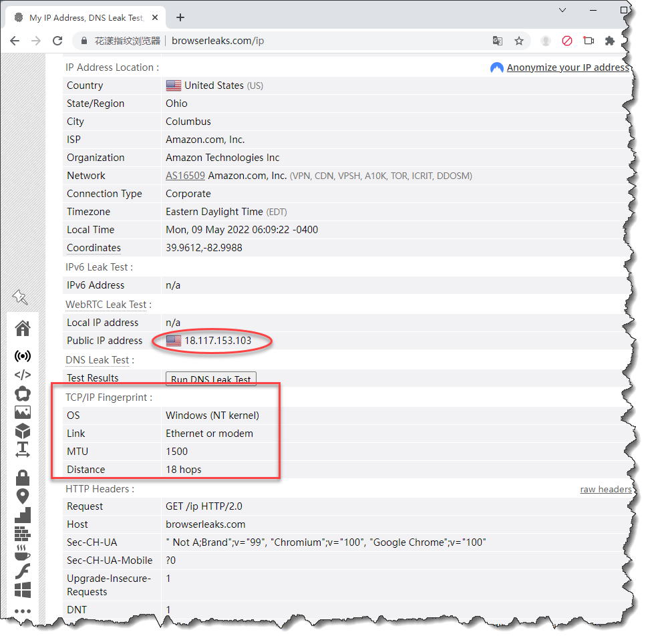Click the Ohio state value

pos(177,104)
